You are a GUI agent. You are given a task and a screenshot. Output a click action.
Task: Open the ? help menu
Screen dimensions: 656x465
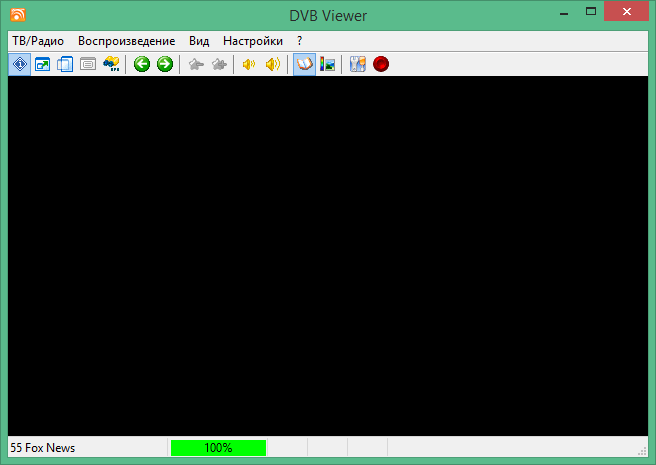click(300, 41)
